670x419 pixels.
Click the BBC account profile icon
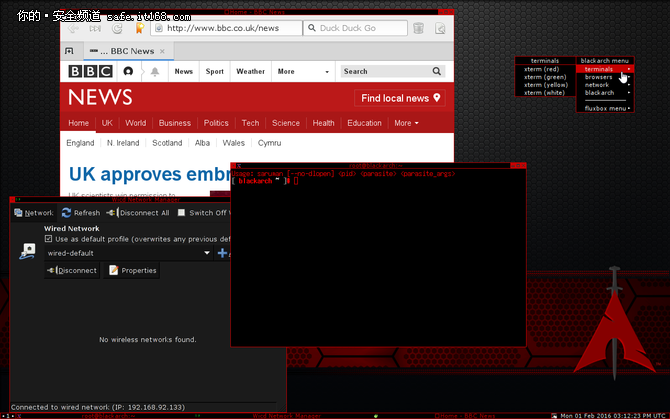click(128, 72)
